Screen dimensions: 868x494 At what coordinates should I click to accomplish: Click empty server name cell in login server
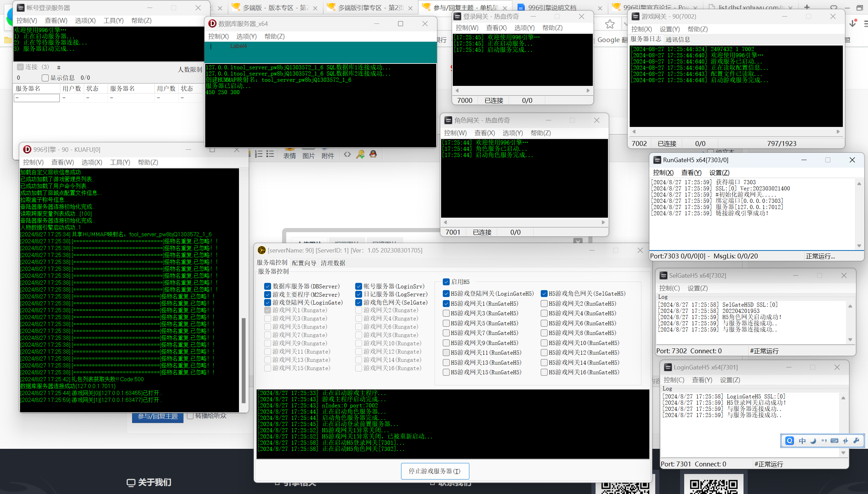coord(37,98)
